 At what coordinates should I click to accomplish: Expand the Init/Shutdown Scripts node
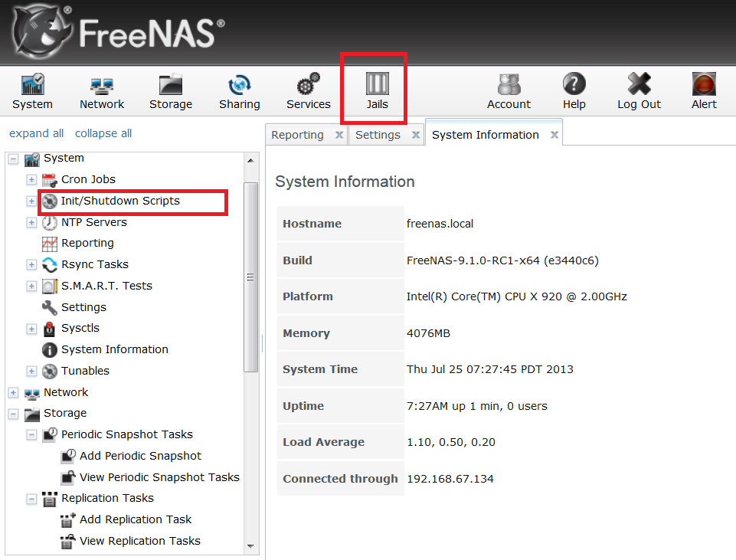point(31,201)
